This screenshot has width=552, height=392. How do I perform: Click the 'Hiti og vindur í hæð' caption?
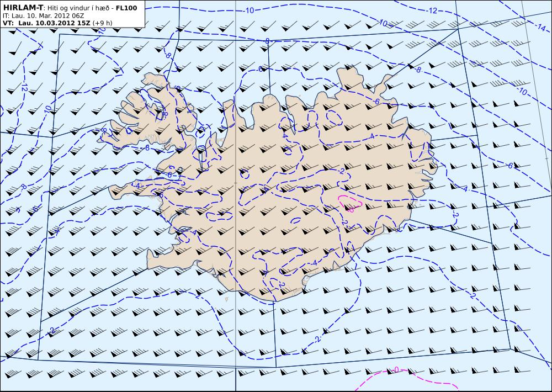79,8
